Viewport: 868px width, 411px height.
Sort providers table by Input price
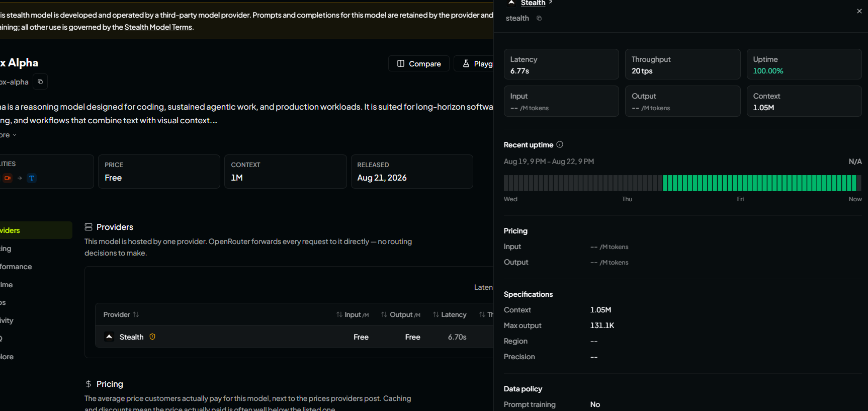pyautogui.click(x=353, y=314)
